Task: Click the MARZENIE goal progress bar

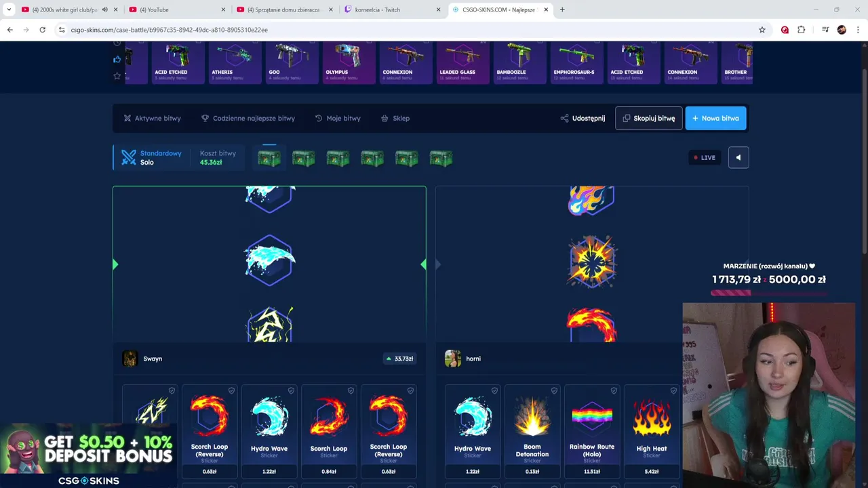Action: pyautogui.click(x=769, y=293)
